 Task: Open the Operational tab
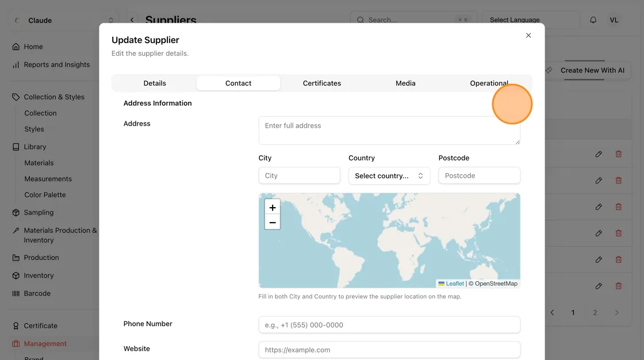pos(489,83)
